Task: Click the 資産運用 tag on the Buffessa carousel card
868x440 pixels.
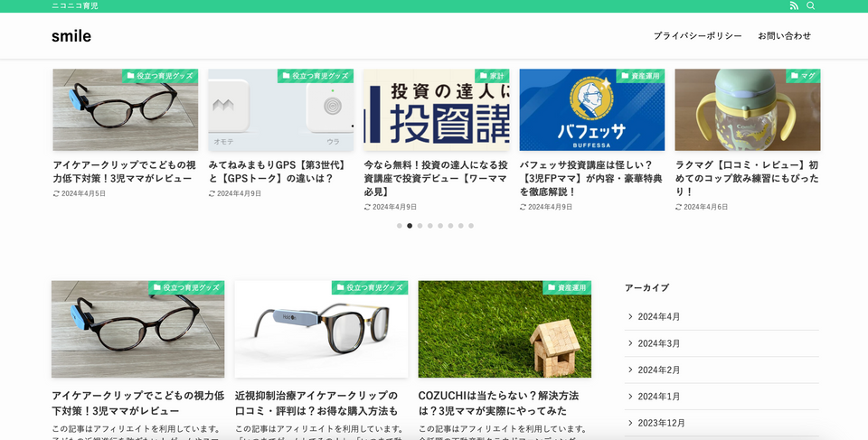Action: 640,76
